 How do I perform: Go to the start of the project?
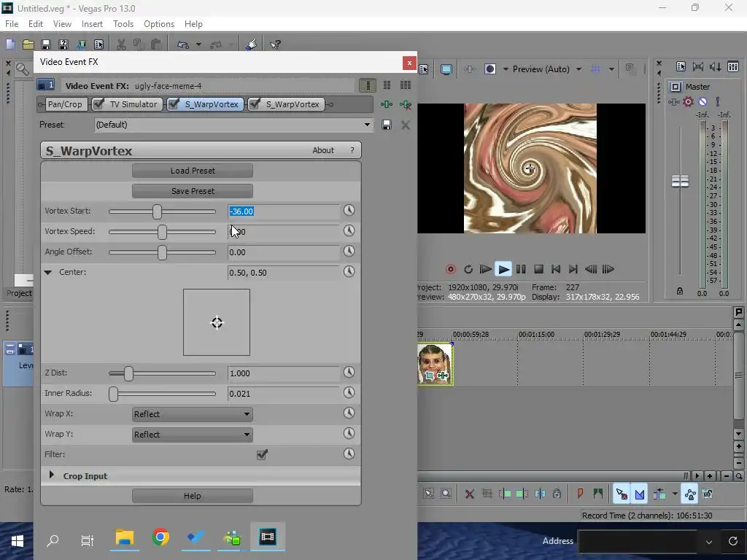click(x=555, y=269)
